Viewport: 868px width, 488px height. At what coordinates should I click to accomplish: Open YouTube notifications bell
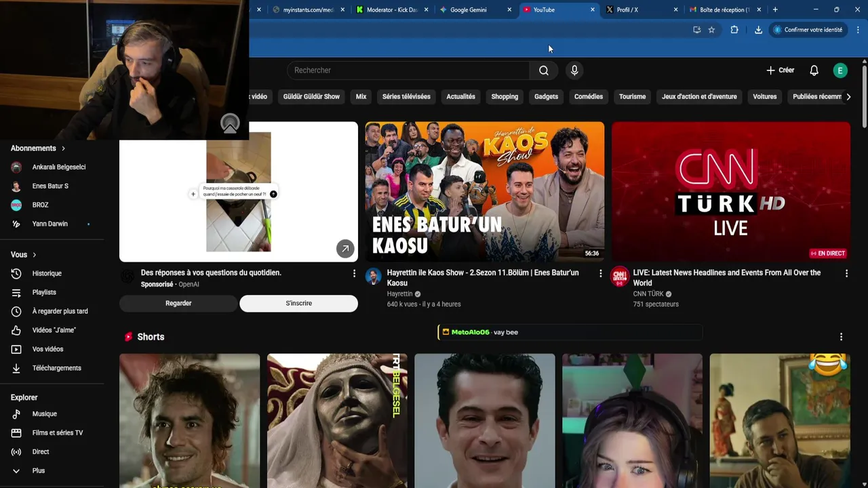[x=814, y=70]
